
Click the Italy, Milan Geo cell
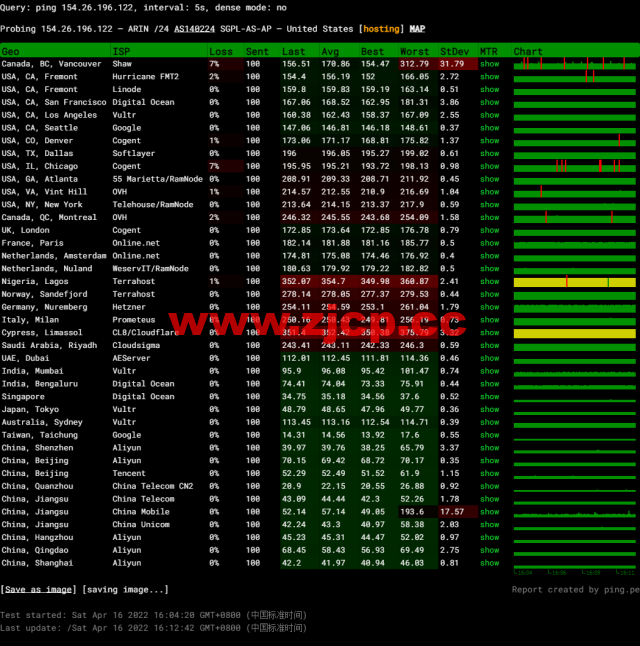coord(30,320)
